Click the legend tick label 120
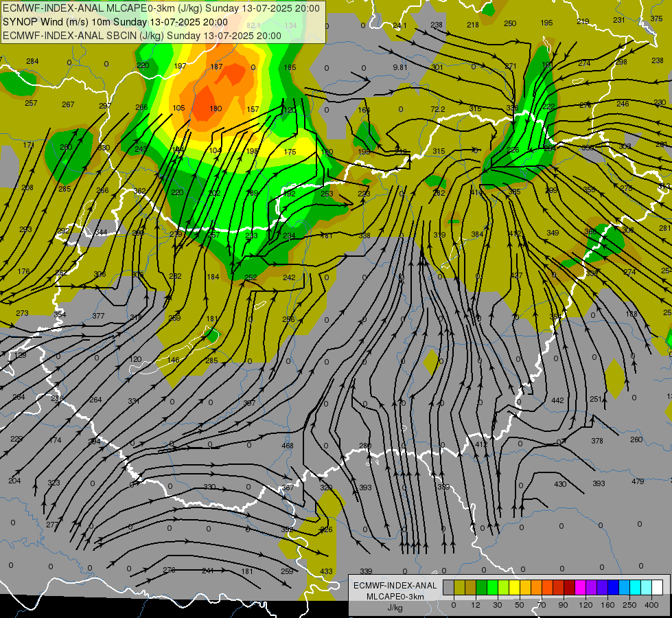672x618 pixels. pos(586,605)
